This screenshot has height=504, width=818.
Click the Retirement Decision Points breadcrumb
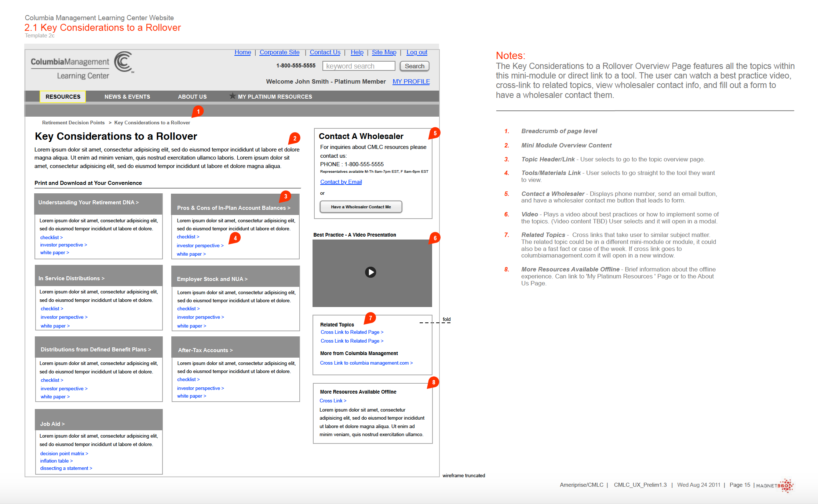tap(73, 123)
